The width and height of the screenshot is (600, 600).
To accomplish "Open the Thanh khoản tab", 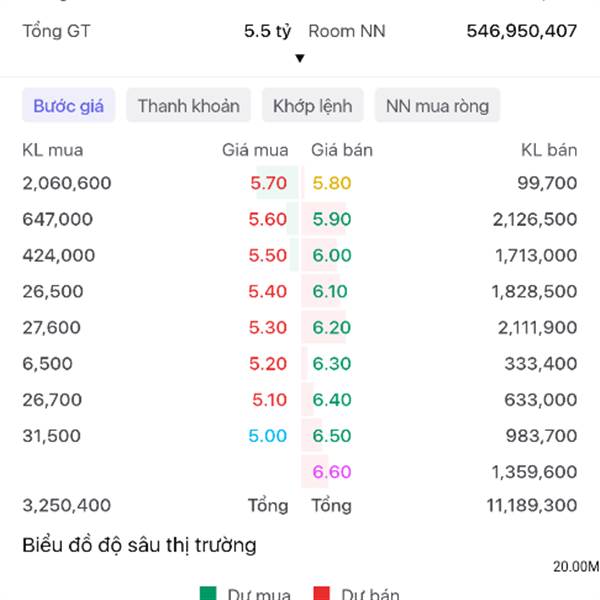I will click(x=189, y=106).
